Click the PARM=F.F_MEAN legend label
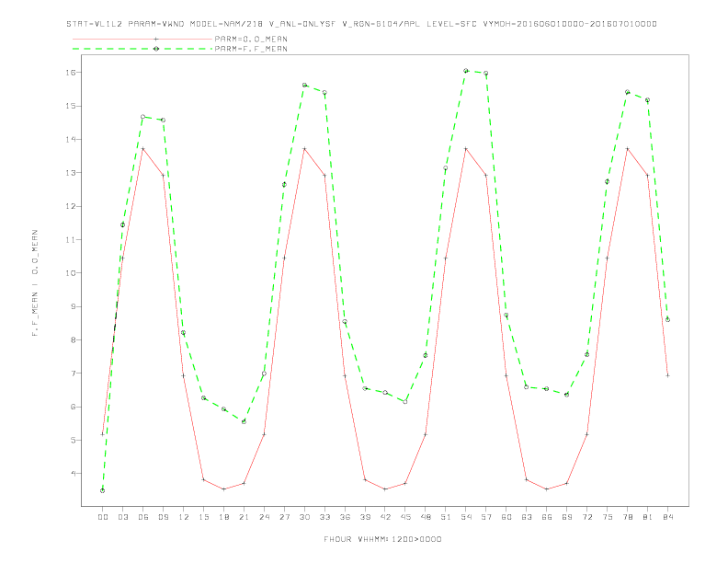Screen dimensions: 728x563 click(x=251, y=49)
